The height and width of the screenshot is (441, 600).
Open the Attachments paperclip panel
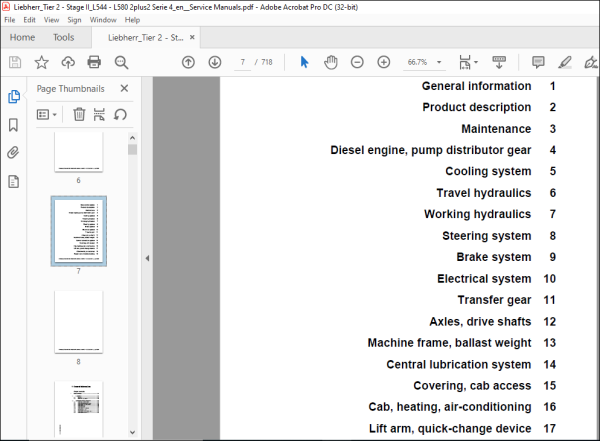point(13,153)
